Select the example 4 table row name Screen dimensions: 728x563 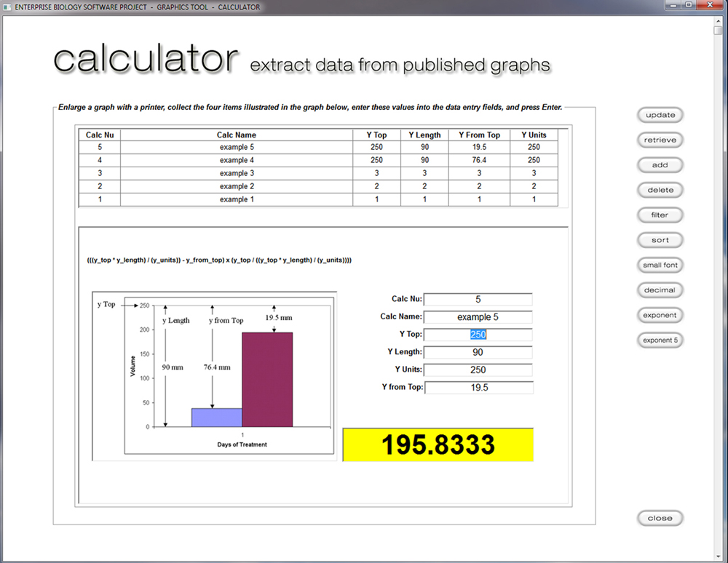[x=237, y=160]
